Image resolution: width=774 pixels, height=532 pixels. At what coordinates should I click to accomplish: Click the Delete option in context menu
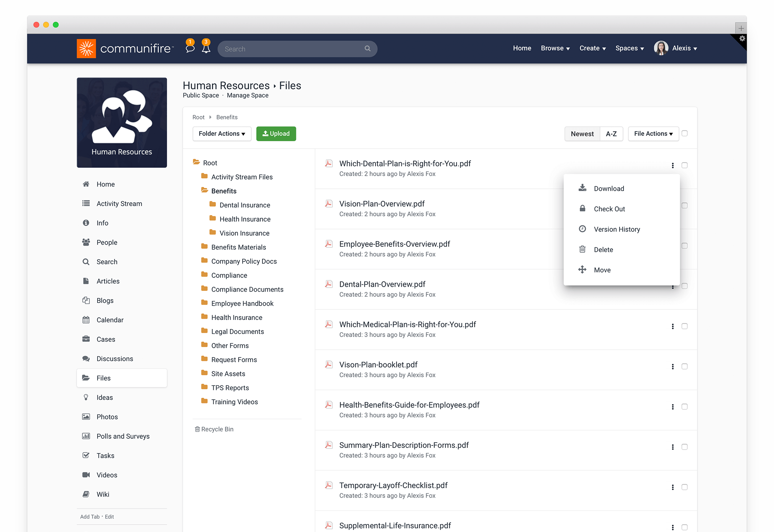point(603,249)
